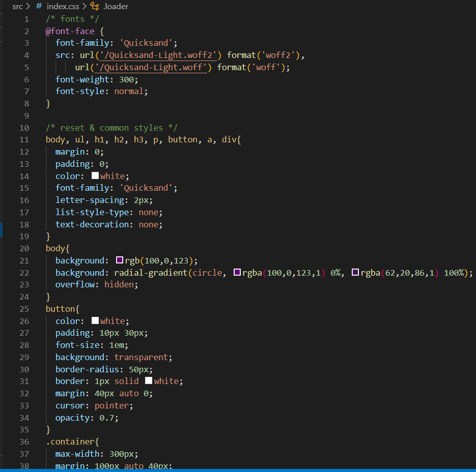Click the CSS file icon in the breadcrumb
Viewport: 476px width, 472px height.
pos(38,7)
